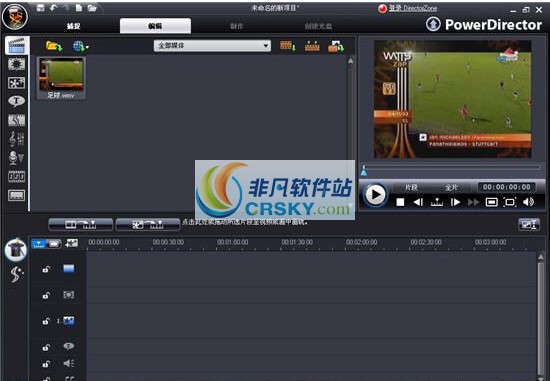
Task: Step to the previous frame
Action: click(418, 202)
